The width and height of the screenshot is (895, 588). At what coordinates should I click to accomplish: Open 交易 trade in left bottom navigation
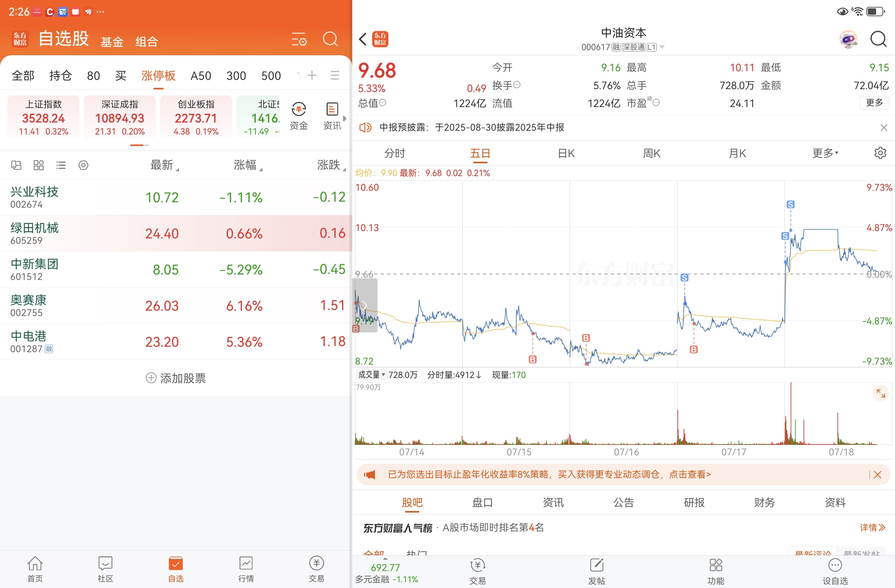[x=316, y=569]
